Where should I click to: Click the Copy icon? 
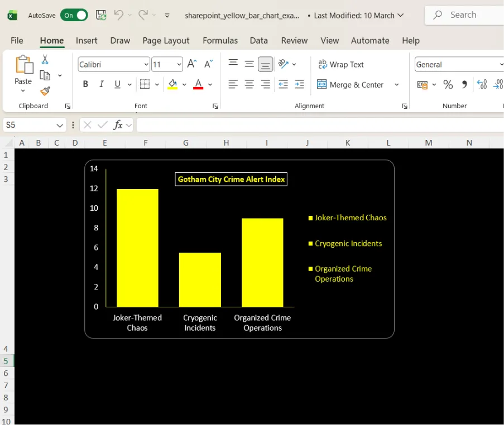pos(45,75)
